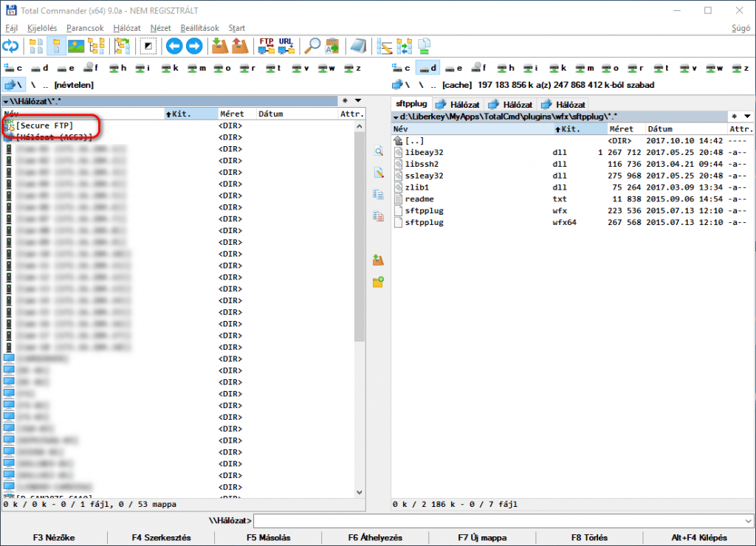Viewport: 756px width, 546px height.
Task: Click the F6 Áthelyezés button
Action: [375, 537]
